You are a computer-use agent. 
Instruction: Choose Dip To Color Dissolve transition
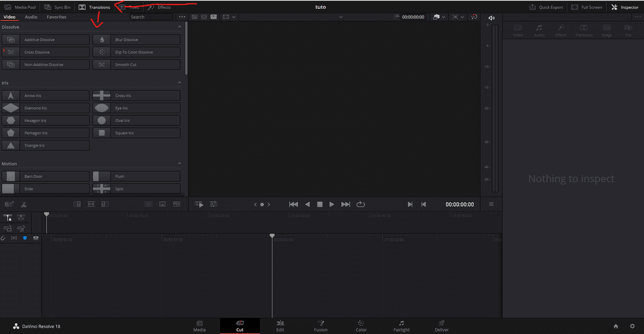[137, 52]
